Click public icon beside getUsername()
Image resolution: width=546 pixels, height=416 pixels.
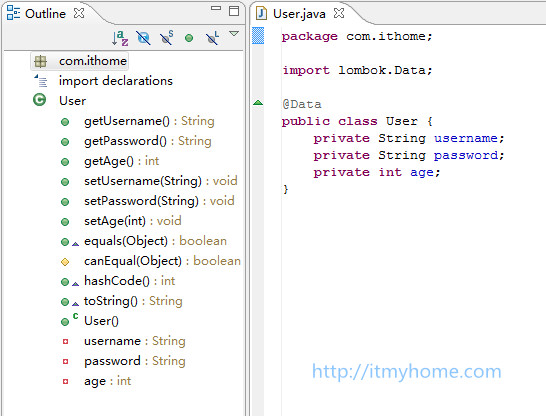coord(65,122)
